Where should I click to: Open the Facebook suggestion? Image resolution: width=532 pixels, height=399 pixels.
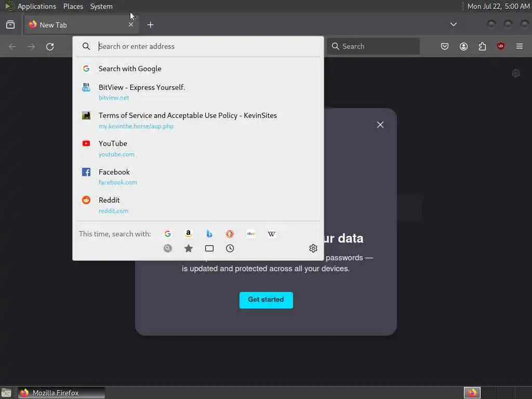[198, 177]
